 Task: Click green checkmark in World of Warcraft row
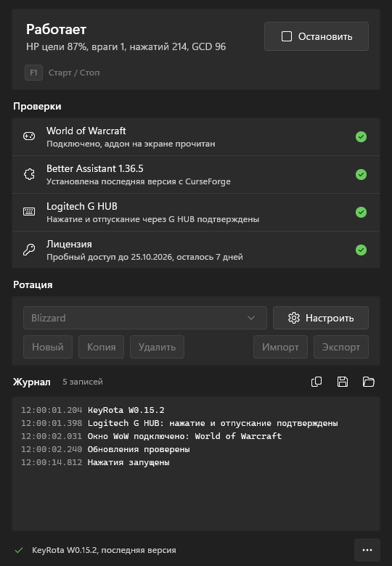pyautogui.click(x=361, y=137)
